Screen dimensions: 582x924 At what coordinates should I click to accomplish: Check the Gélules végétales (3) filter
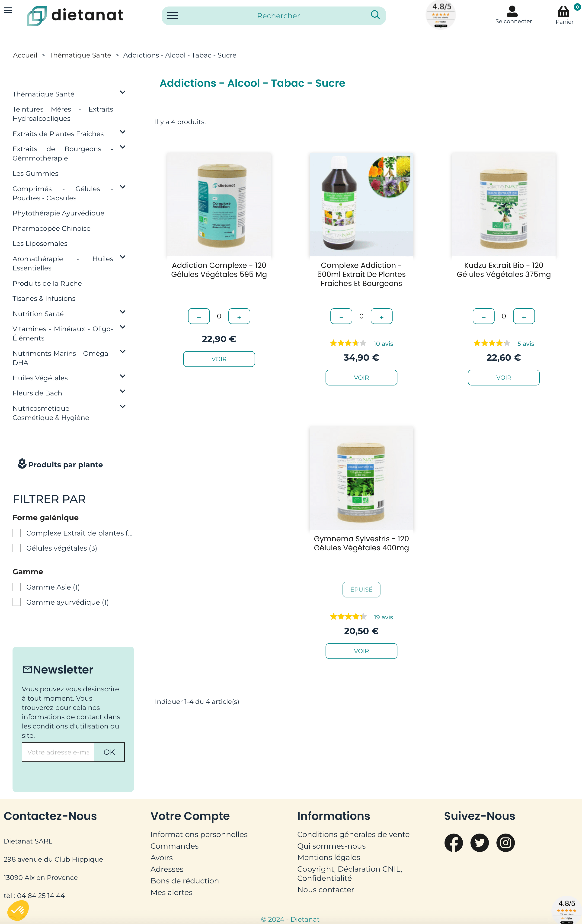(17, 548)
